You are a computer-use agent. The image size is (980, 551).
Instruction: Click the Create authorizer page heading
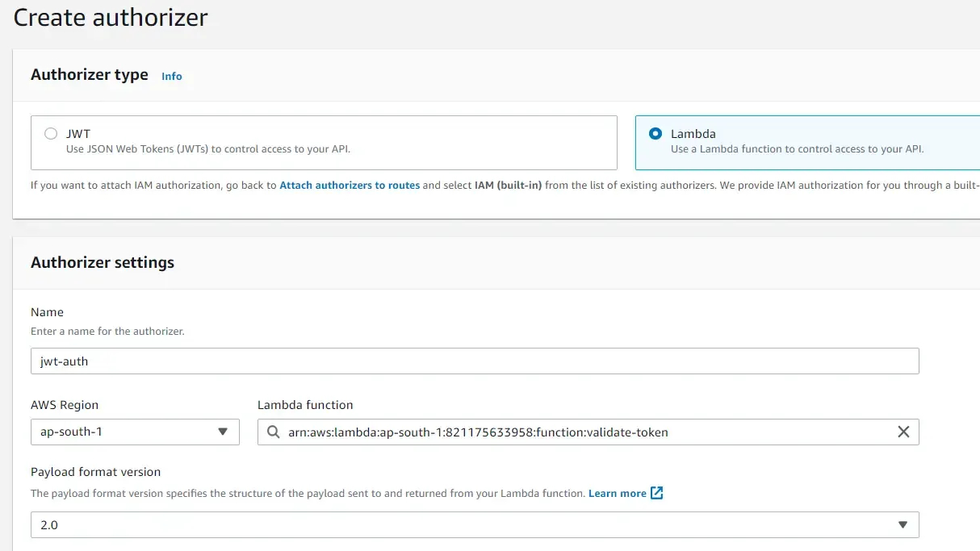click(110, 17)
